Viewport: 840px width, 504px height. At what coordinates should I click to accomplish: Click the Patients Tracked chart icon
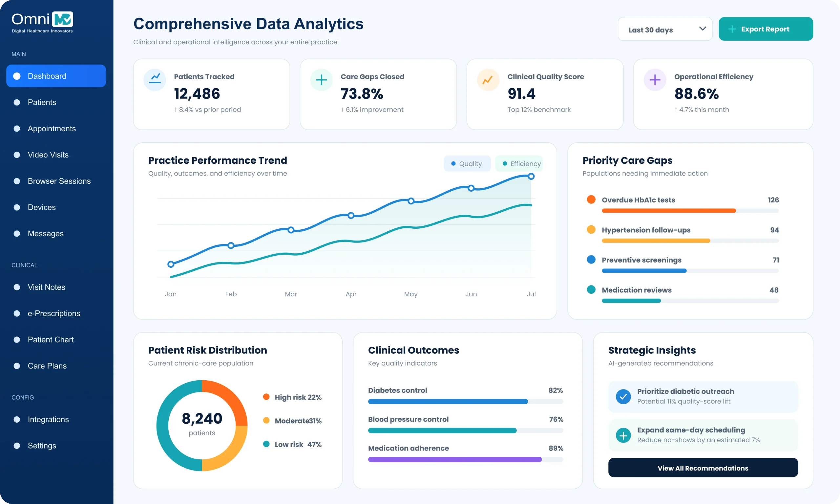(155, 80)
